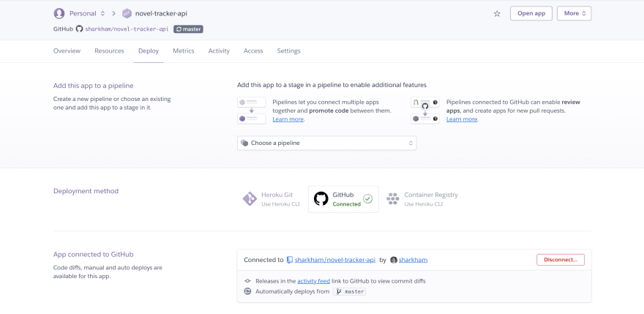Click the Container Registry hexagons icon

393,199
